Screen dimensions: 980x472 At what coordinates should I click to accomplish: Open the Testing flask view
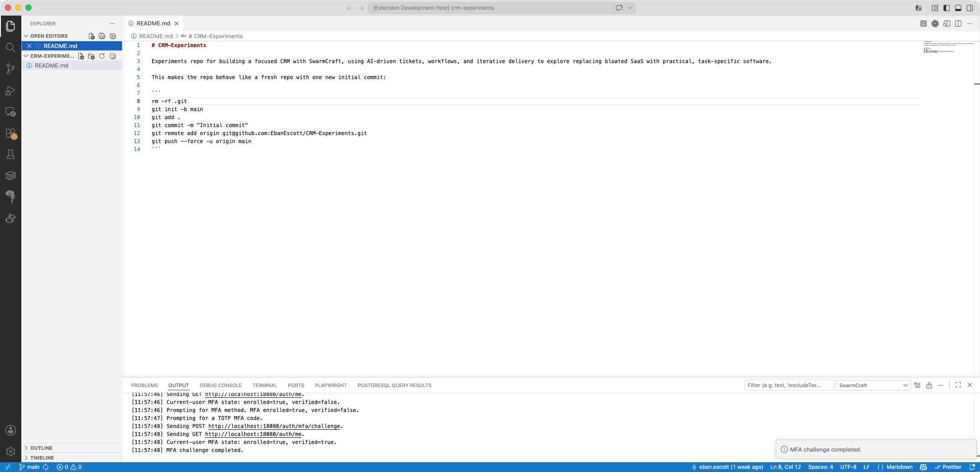tap(11, 154)
